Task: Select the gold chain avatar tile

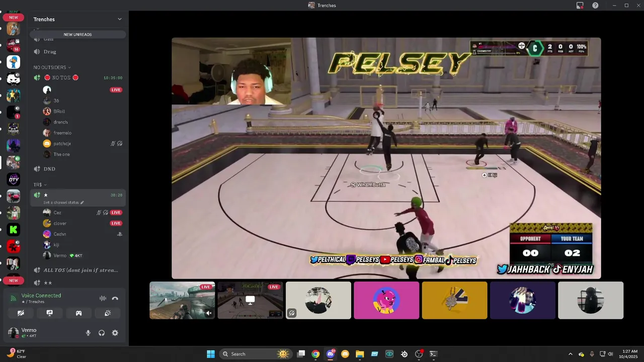Action: 454,300
